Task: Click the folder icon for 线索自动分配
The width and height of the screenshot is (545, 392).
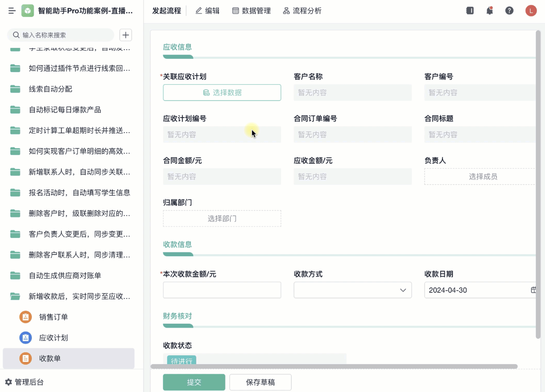Action: pyautogui.click(x=15, y=89)
